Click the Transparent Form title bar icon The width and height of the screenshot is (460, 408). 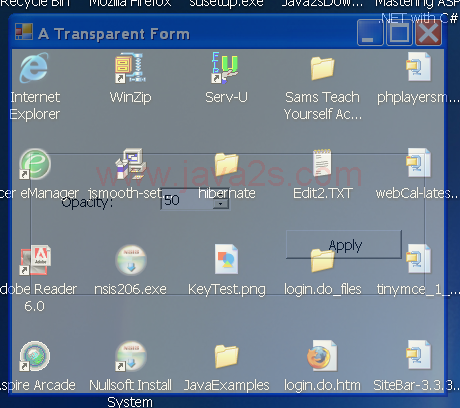[24, 32]
